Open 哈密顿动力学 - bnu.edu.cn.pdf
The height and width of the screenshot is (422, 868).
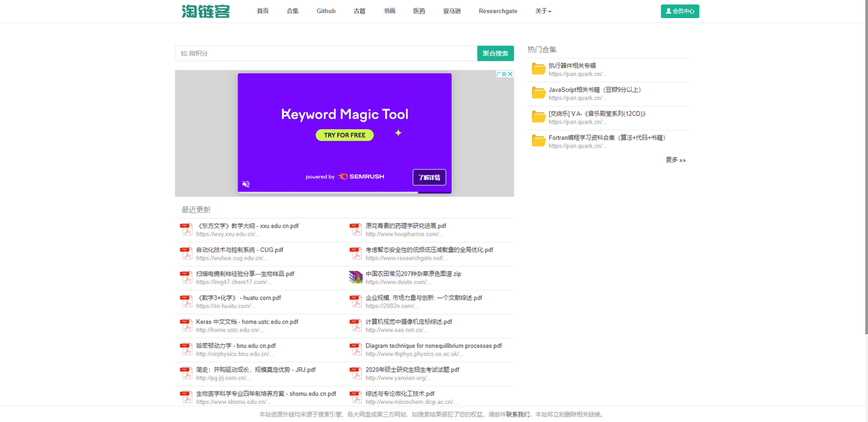tap(236, 346)
